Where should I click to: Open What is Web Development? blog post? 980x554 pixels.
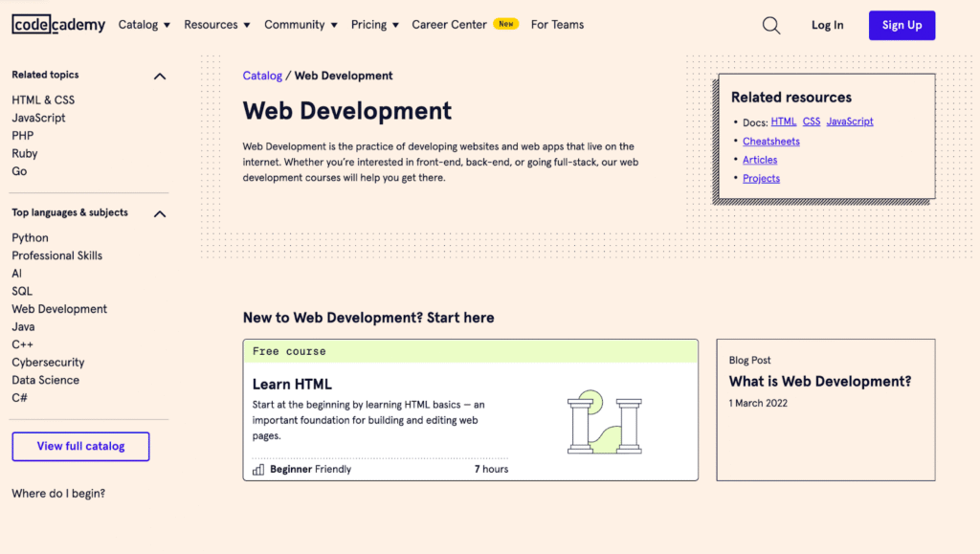pyautogui.click(x=820, y=382)
